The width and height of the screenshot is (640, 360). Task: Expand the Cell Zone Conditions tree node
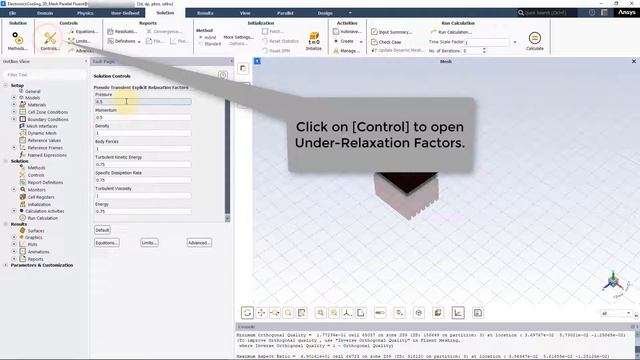[x=14, y=112]
